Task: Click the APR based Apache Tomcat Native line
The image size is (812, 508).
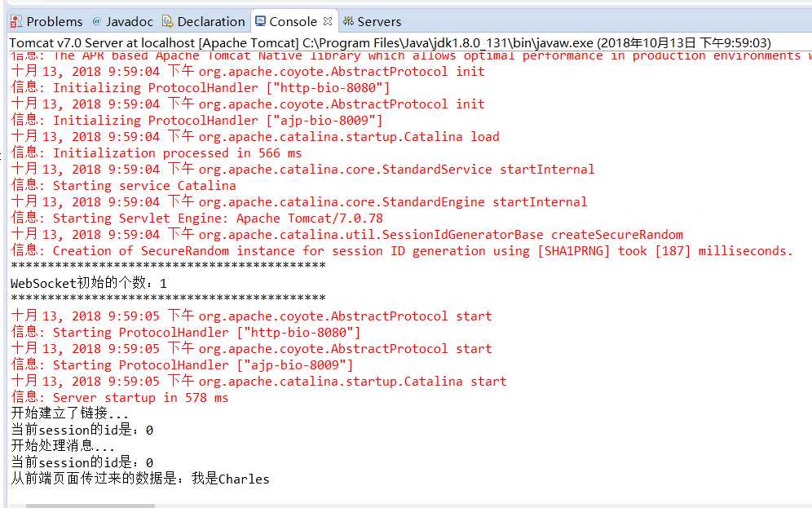Action: click(411, 56)
